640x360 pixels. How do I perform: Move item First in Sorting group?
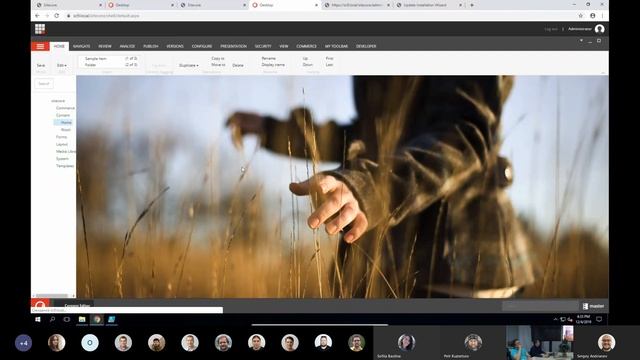click(x=329, y=58)
